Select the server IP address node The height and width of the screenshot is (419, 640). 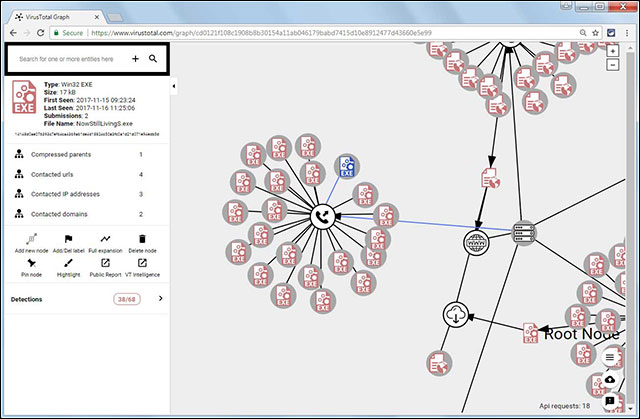coord(524,233)
